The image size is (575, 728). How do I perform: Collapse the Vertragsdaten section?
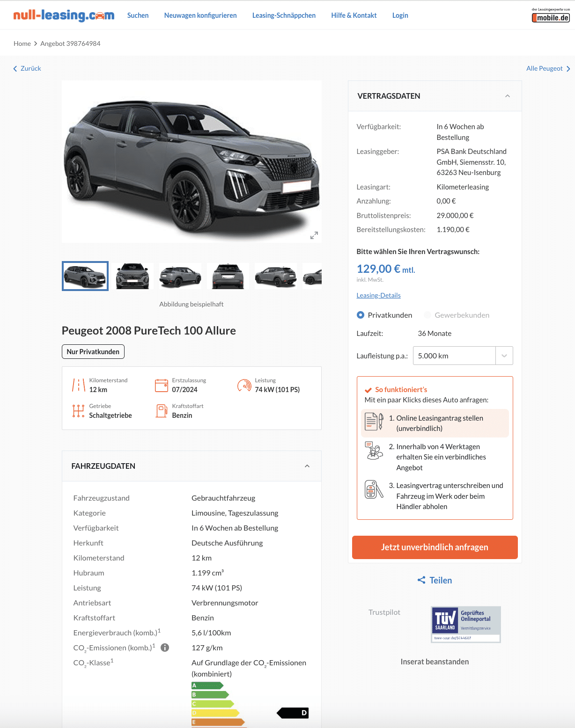coord(508,96)
